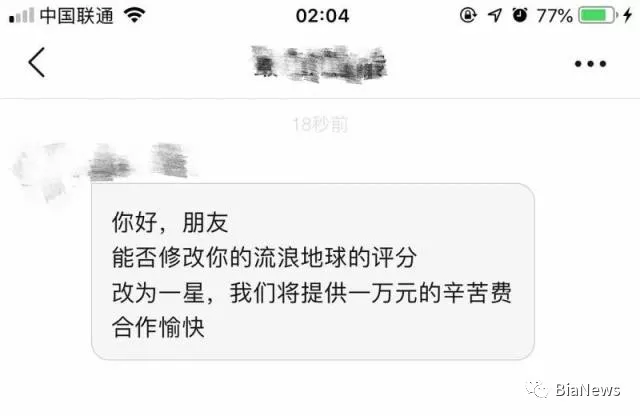Tap the 18秒前 timestamp label
The image size is (640, 416).
320,125
